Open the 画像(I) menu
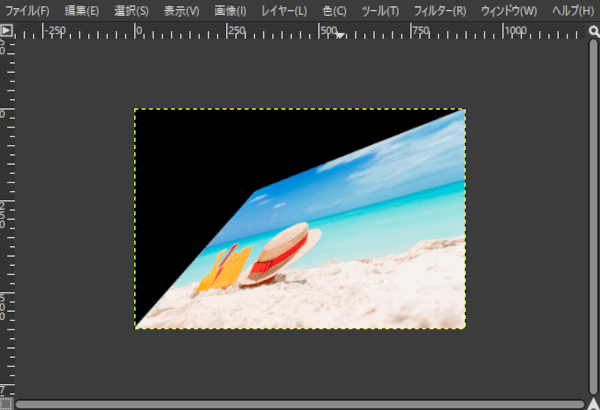 [231, 11]
